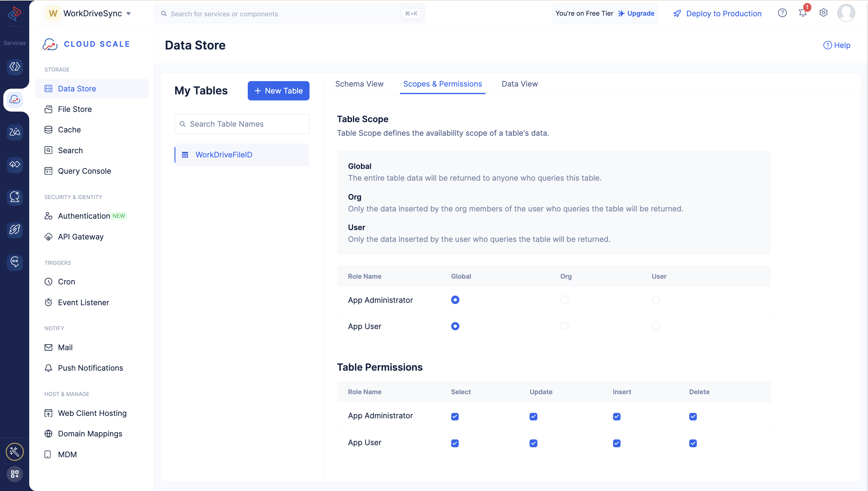Toggle Select permission for App Administrator

[455, 417]
